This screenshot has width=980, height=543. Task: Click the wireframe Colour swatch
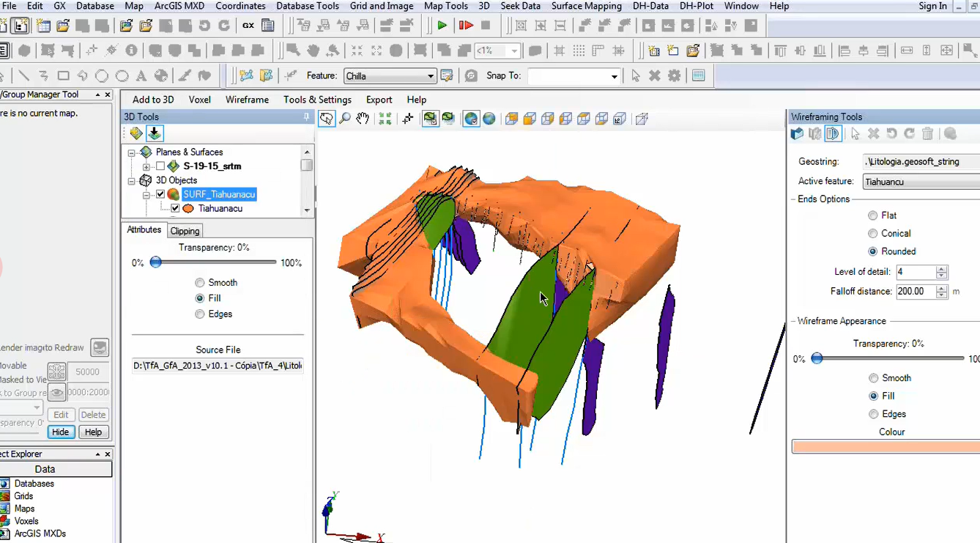886,447
